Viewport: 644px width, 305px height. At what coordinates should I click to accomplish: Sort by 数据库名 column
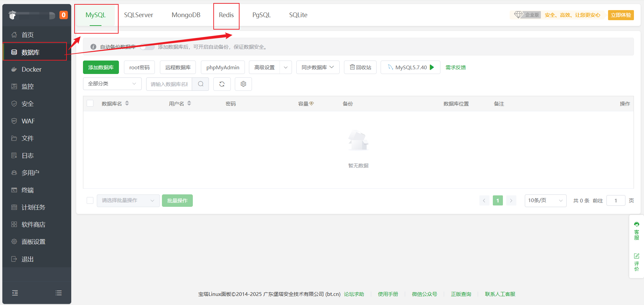[127, 103]
